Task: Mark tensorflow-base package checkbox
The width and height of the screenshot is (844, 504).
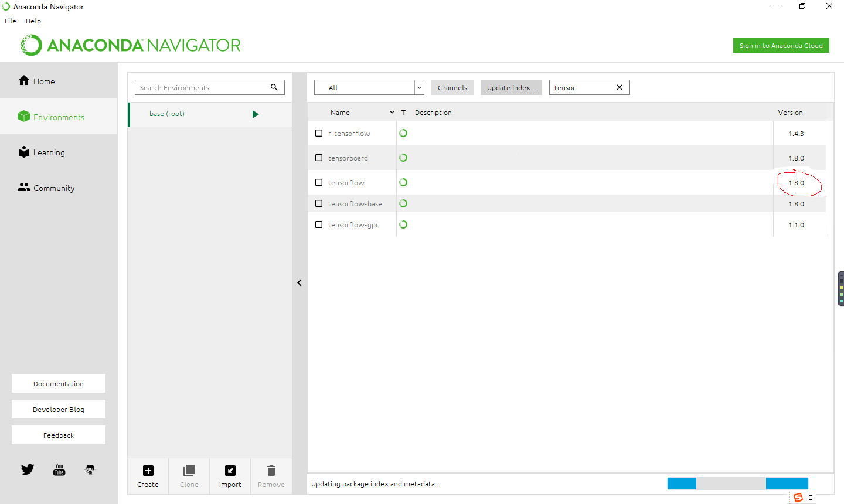Action: (319, 203)
